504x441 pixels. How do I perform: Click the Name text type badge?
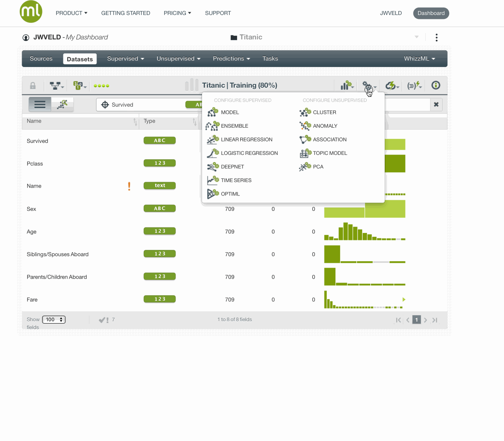point(159,186)
